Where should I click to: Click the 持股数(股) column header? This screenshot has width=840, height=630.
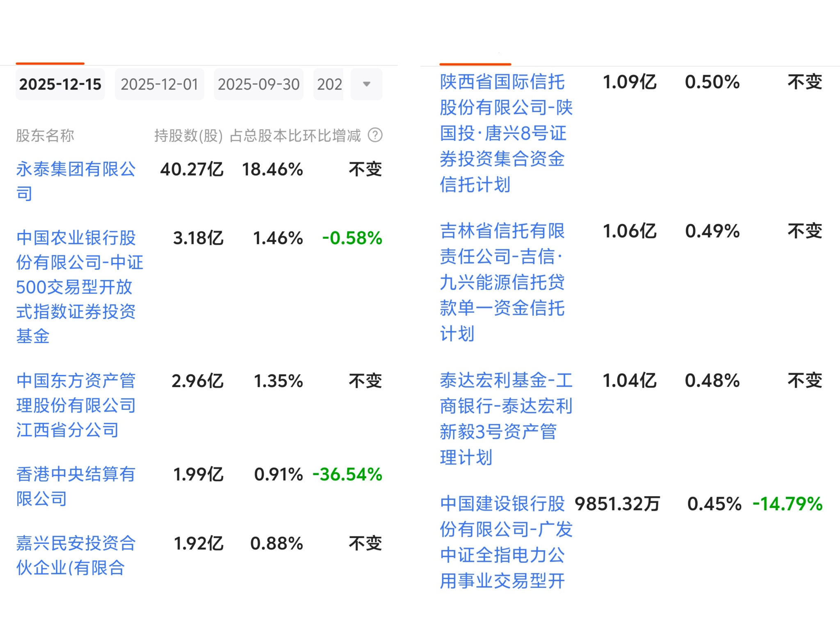188,135
